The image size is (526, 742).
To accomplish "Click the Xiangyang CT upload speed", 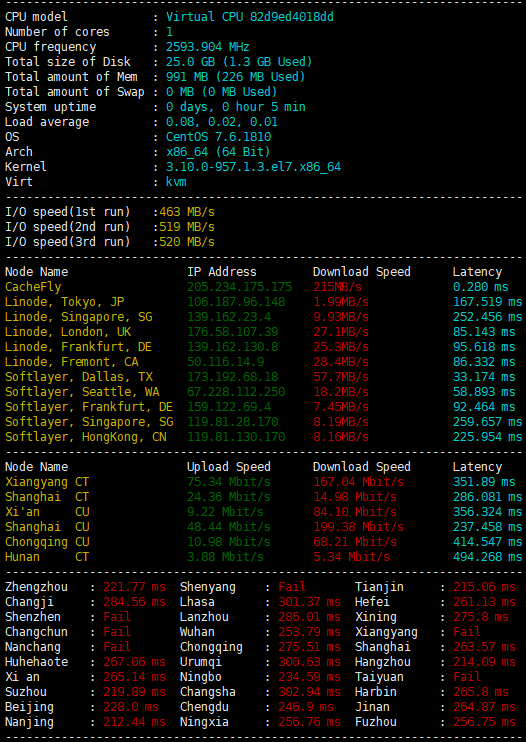I will (x=229, y=482).
